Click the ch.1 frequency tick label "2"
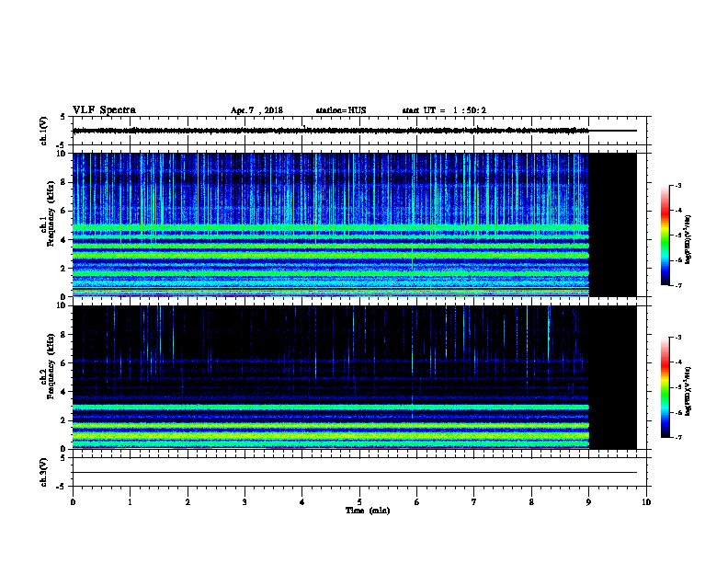The width and height of the screenshot is (728, 563). [63, 268]
